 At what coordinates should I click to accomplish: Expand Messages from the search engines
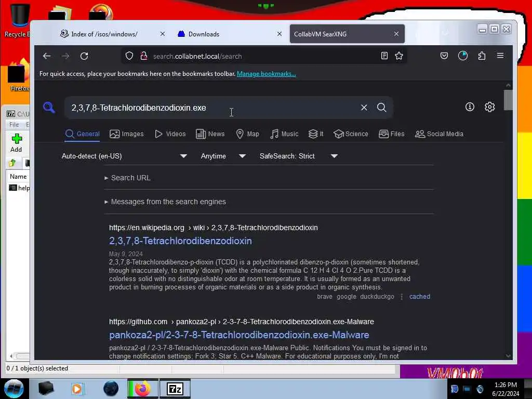point(165,202)
